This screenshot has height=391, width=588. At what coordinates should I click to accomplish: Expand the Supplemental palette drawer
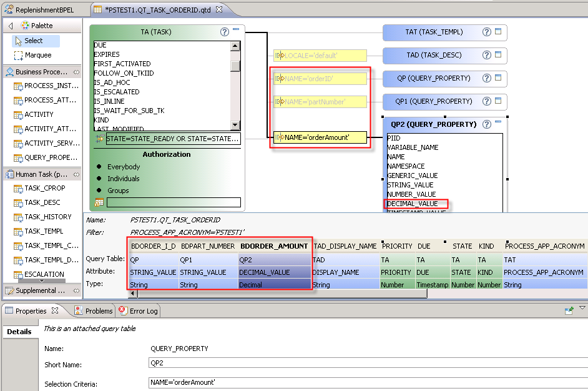[76, 290]
